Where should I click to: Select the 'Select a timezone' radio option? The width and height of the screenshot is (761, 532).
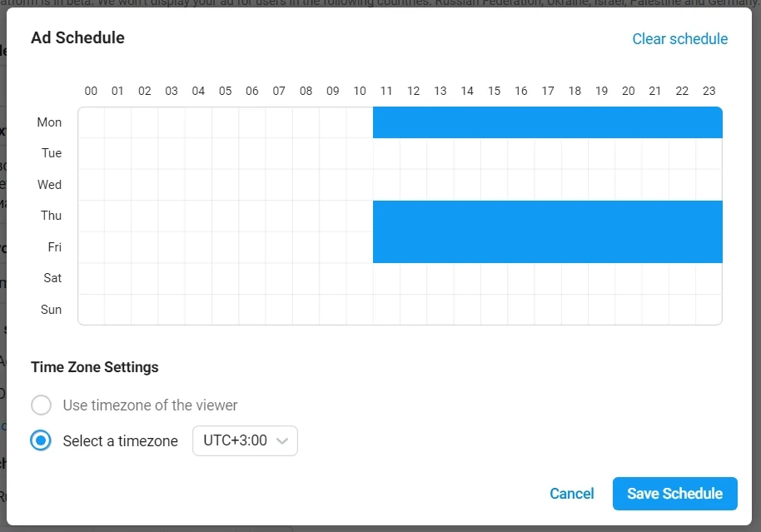click(x=42, y=441)
